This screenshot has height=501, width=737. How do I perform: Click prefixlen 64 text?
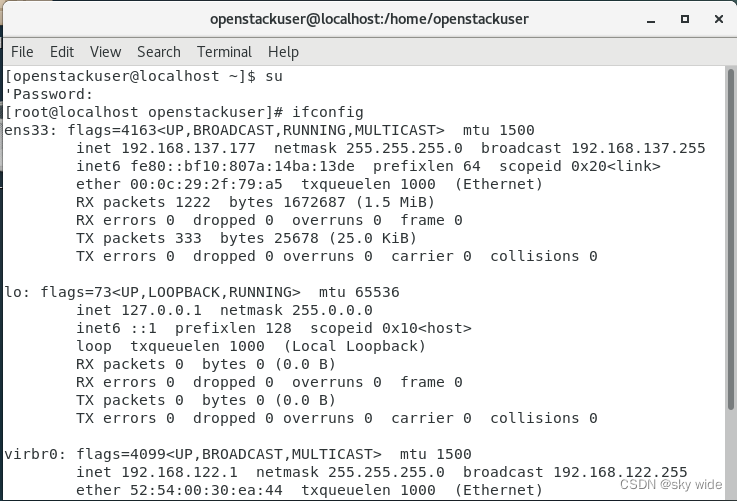427,166
